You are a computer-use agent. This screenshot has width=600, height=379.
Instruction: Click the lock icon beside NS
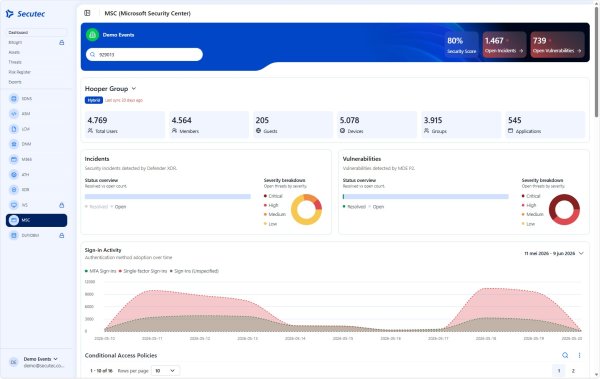(62, 205)
